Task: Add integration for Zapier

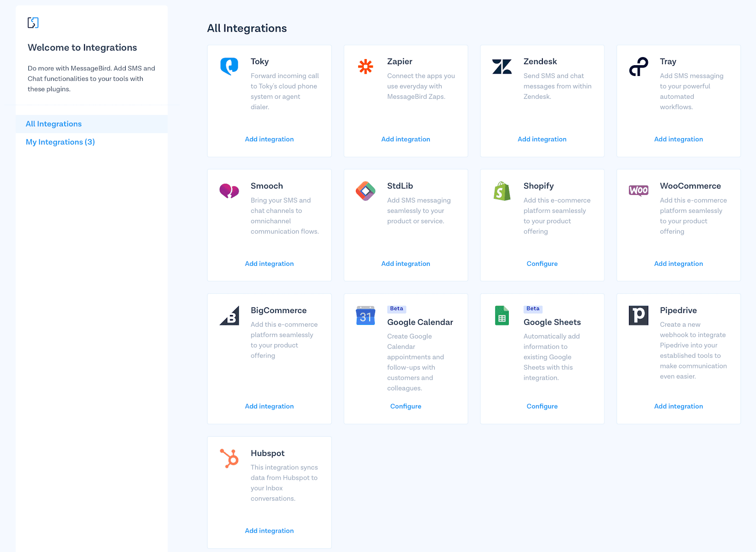Action: pos(406,139)
